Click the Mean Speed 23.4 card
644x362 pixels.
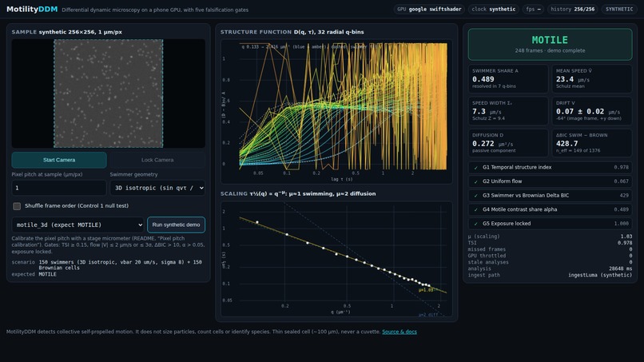(x=592, y=78)
